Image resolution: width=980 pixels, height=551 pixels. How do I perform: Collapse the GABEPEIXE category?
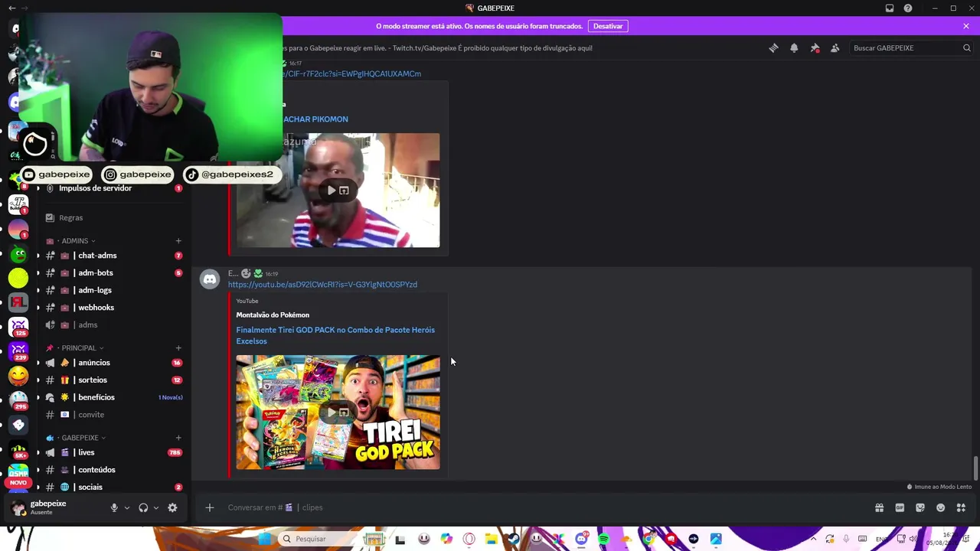(x=80, y=438)
